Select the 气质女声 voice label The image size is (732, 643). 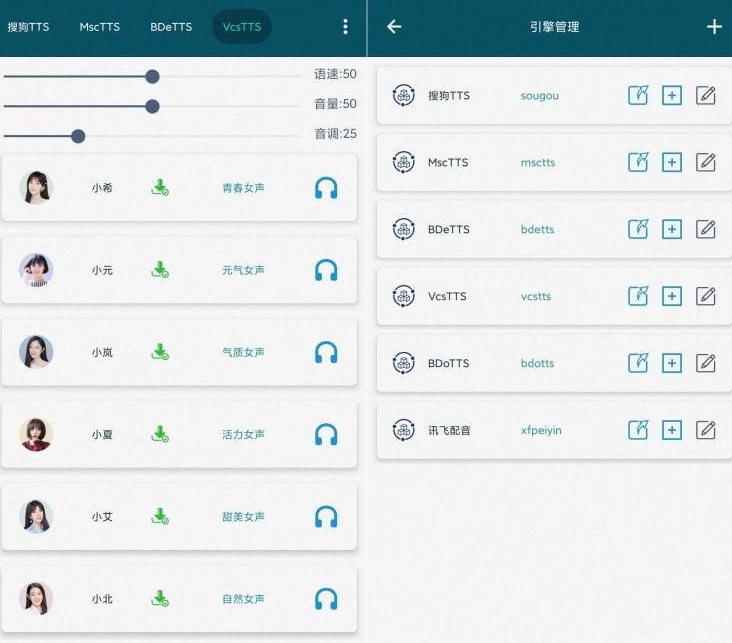(243, 352)
